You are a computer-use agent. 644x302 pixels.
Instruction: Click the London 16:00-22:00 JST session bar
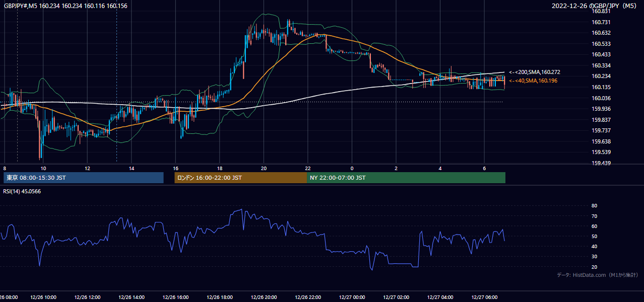point(241,178)
